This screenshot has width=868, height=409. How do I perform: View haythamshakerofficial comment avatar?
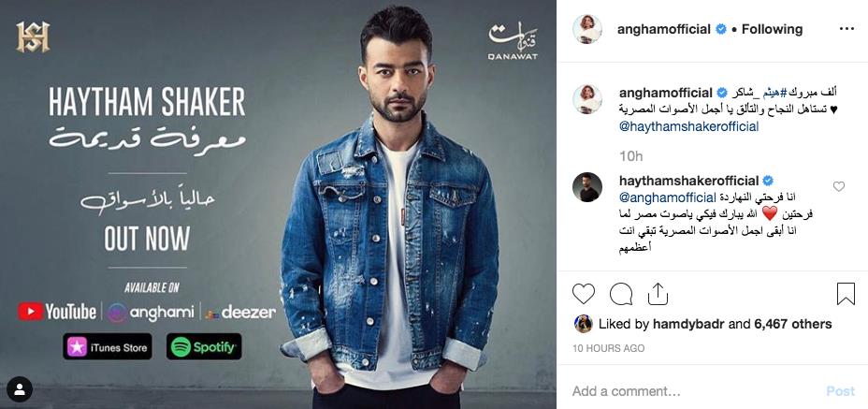pos(586,187)
